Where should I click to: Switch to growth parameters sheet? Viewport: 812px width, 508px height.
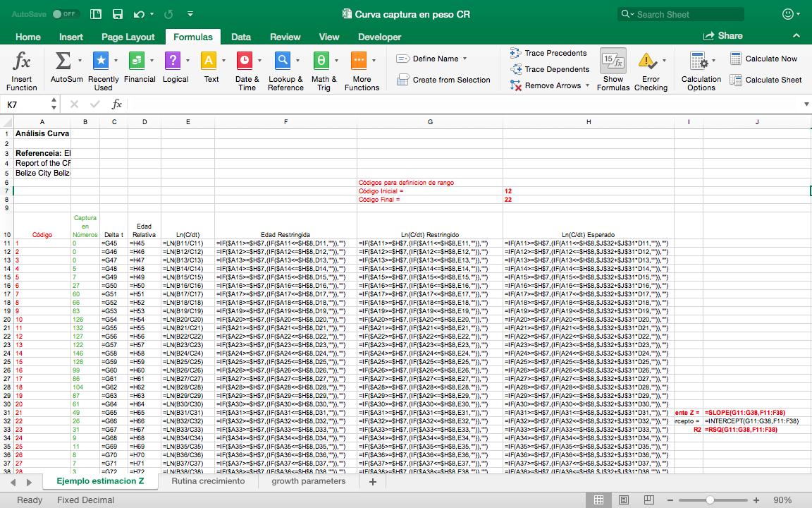[x=309, y=481]
